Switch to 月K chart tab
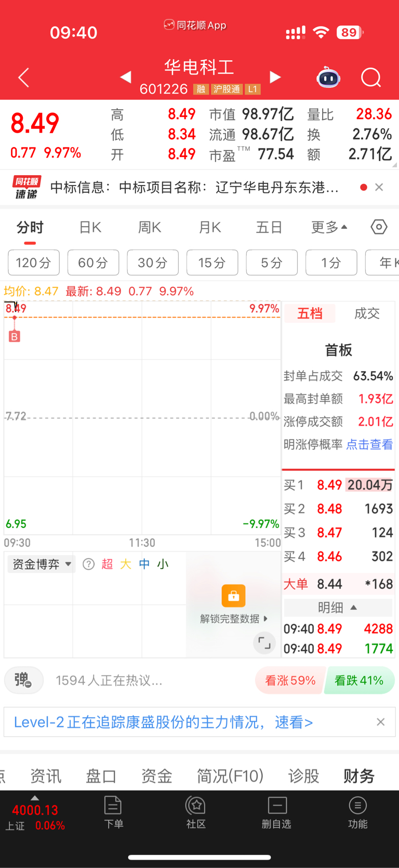Viewport: 399px width, 868px height. [x=210, y=228]
